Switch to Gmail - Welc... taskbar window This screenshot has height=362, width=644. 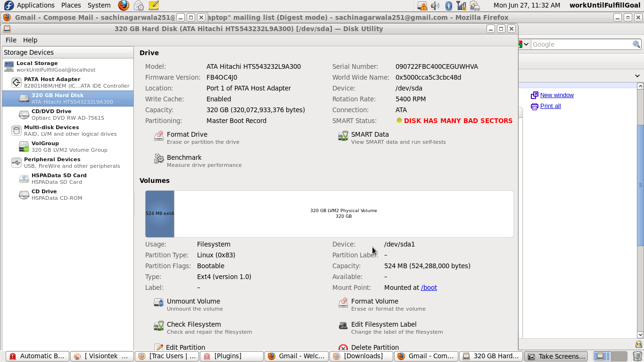(296, 356)
